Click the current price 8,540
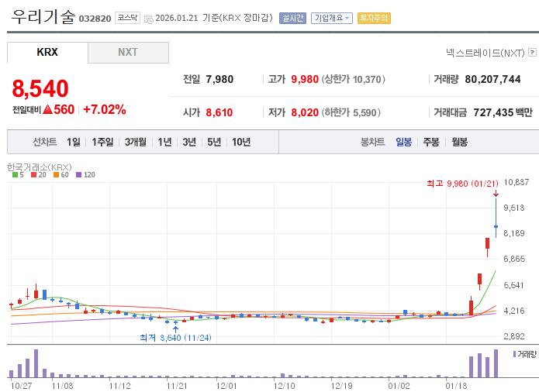The height and width of the screenshot is (392, 539). pyautogui.click(x=40, y=88)
